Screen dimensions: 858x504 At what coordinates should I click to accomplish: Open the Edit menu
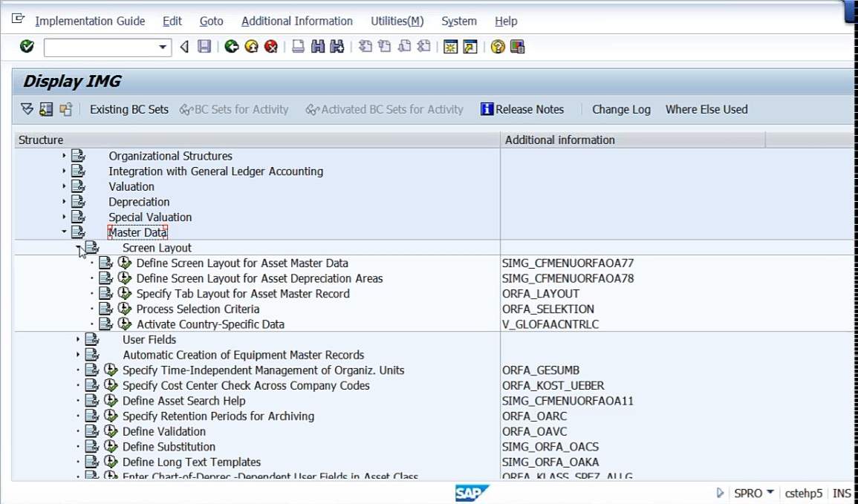(172, 22)
